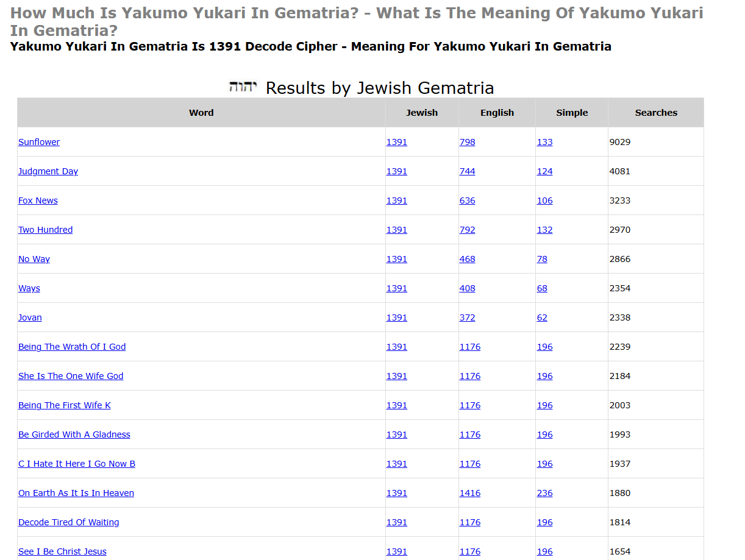Click the Jewish column header
Image resolution: width=745 pixels, height=560 pixels.
click(x=422, y=113)
